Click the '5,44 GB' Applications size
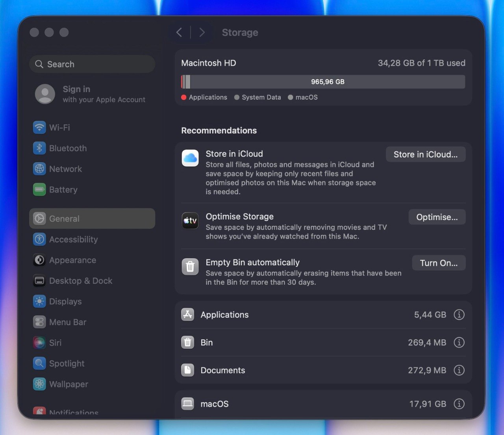Image resolution: width=504 pixels, height=435 pixels. click(x=430, y=315)
